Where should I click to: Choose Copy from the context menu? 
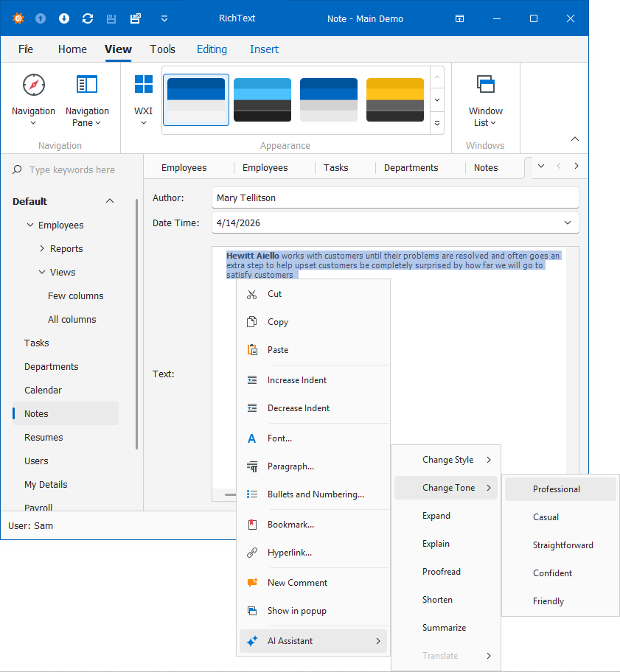pyautogui.click(x=313, y=322)
